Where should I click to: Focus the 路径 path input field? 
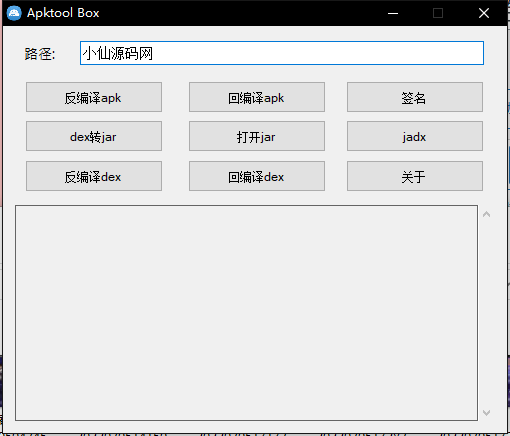click(x=282, y=53)
